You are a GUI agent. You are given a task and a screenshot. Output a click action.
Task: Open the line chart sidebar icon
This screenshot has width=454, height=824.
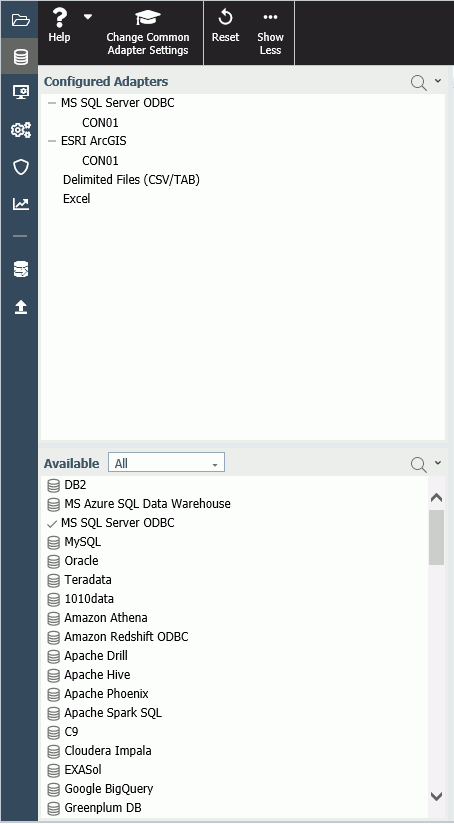point(20,204)
